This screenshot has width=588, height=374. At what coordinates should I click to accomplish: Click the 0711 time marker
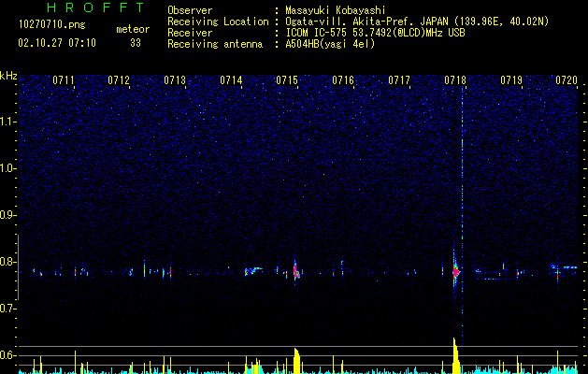(x=64, y=80)
